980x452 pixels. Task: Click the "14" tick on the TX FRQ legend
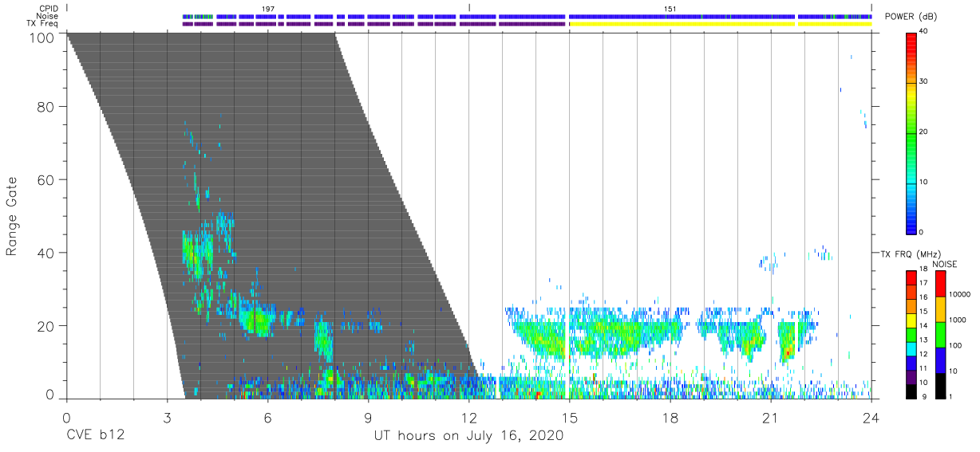[923, 326]
